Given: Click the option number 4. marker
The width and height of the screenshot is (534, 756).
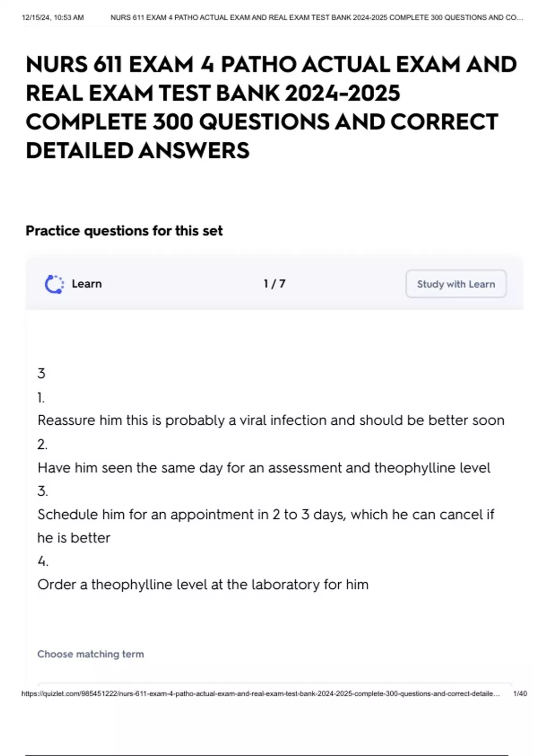Looking at the screenshot, I should [x=43, y=561].
